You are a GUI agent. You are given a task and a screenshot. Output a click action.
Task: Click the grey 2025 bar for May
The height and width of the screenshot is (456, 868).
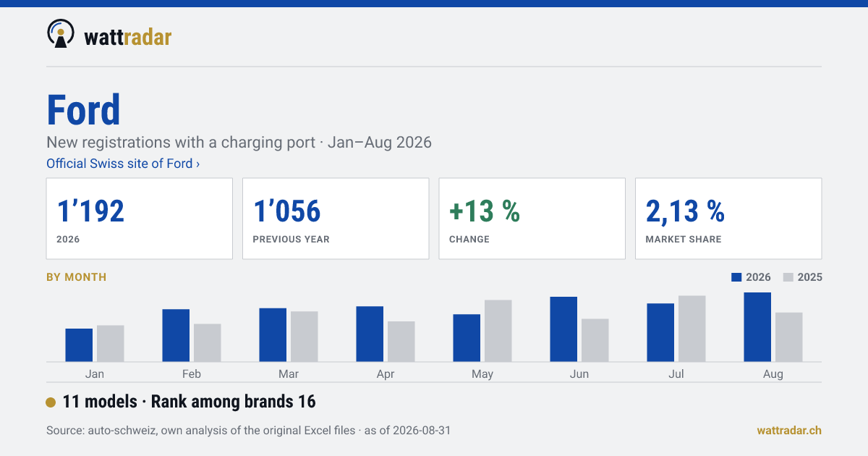point(498,331)
